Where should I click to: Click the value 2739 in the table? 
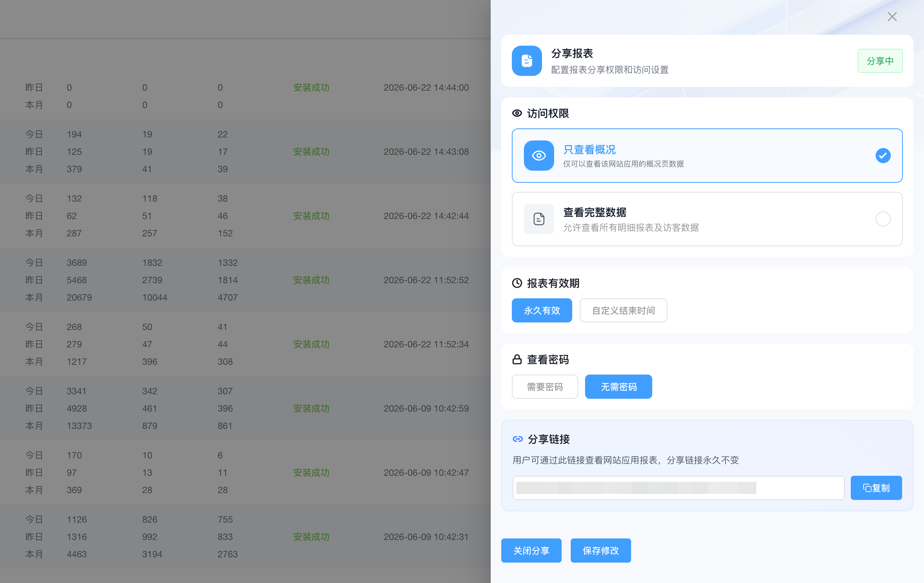[x=152, y=280]
